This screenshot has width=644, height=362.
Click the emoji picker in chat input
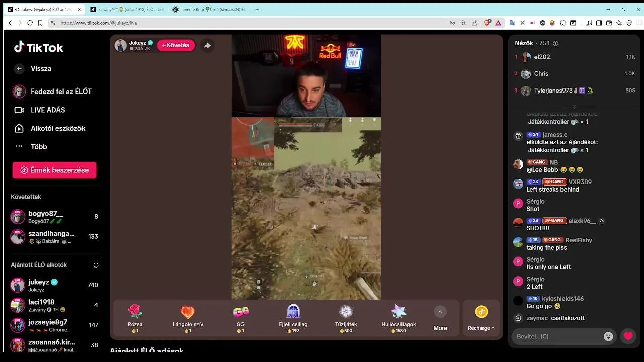point(608,336)
